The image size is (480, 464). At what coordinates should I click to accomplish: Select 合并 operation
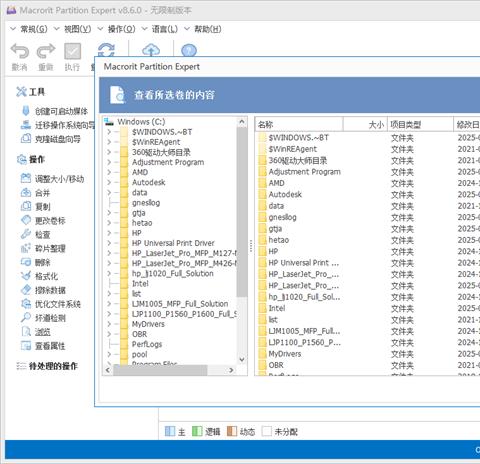click(35, 193)
